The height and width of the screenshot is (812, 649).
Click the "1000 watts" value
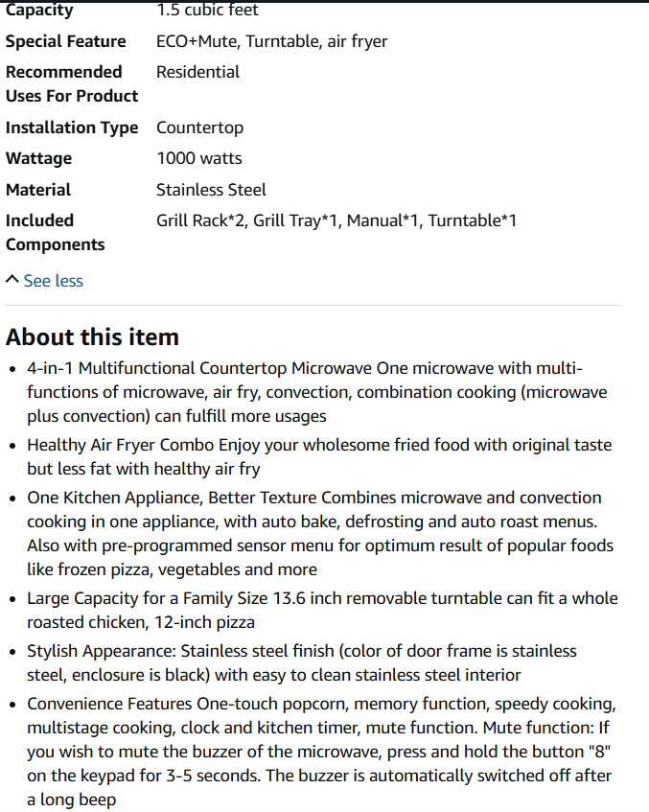(x=198, y=158)
